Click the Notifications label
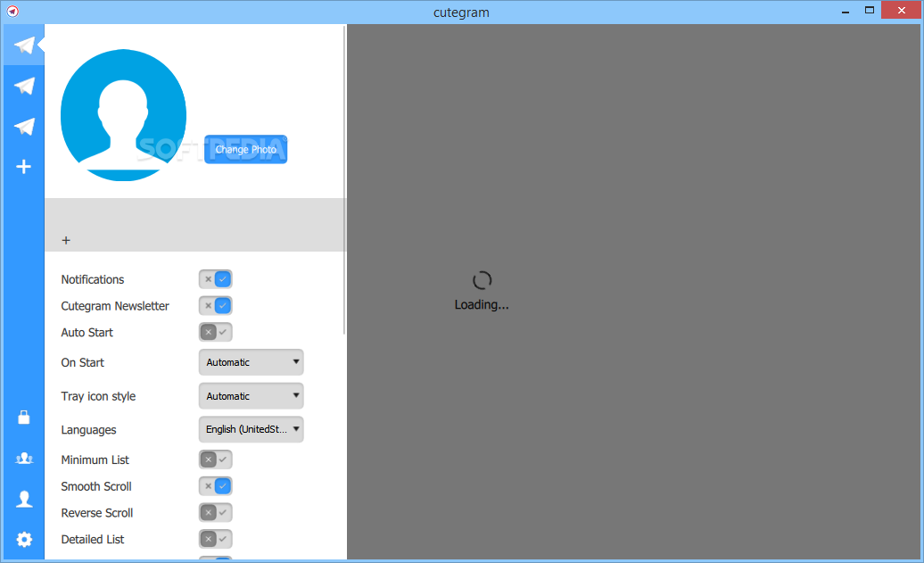This screenshot has width=924, height=563. [93, 279]
